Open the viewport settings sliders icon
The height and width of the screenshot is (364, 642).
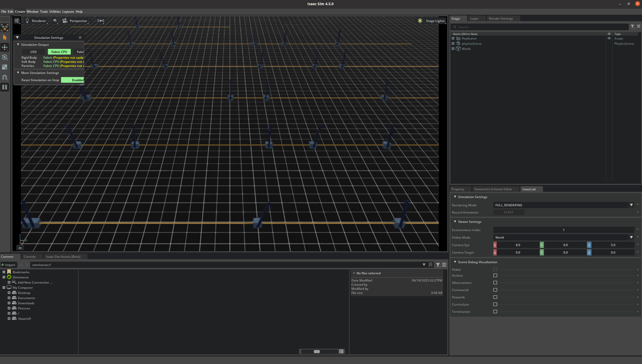pyautogui.click(x=17, y=21)
